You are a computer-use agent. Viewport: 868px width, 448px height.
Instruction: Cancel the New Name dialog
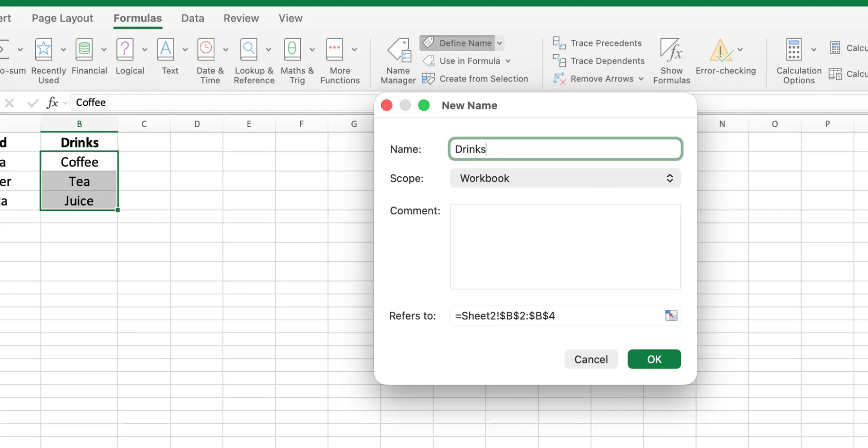tap(591, 359)
